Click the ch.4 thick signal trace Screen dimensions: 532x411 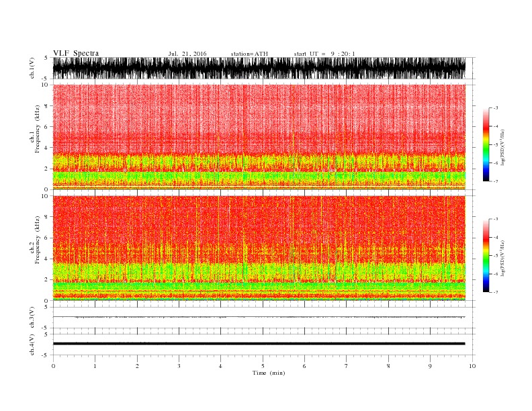pyautogui.click(x=259, y=344)
